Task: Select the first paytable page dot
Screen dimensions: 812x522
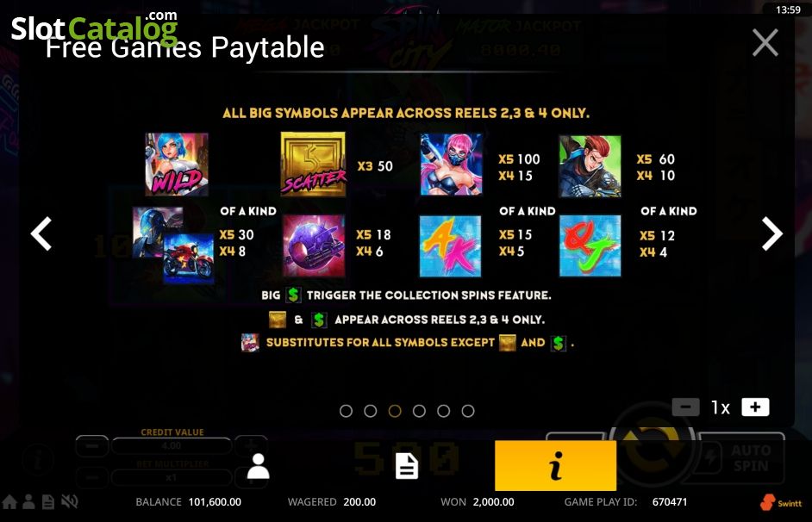Action: click(346, 411)
